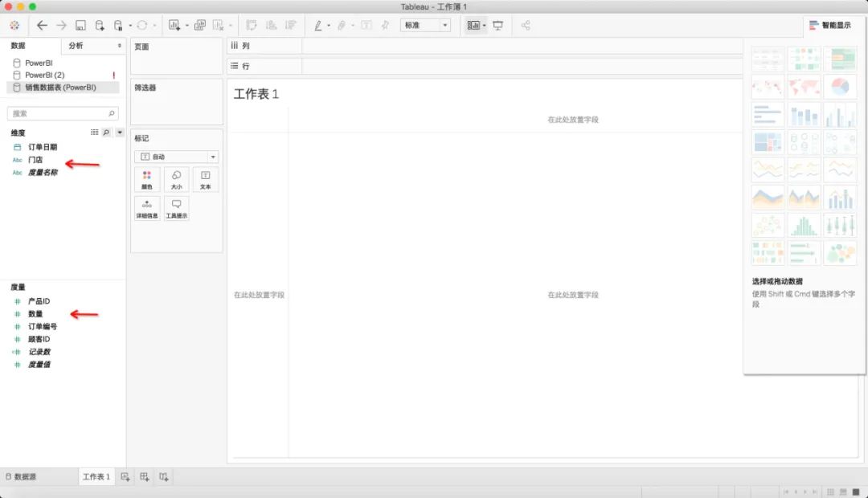
Task: Click the 工具提示 tooltip marks button
Action: pos(177,209)
